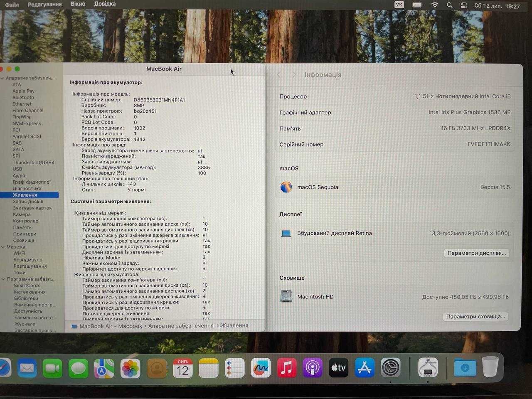The image size is (532, 399).
Task: Click the serial number FVFDF1THM6KK
Action: (x=489, y=144)
